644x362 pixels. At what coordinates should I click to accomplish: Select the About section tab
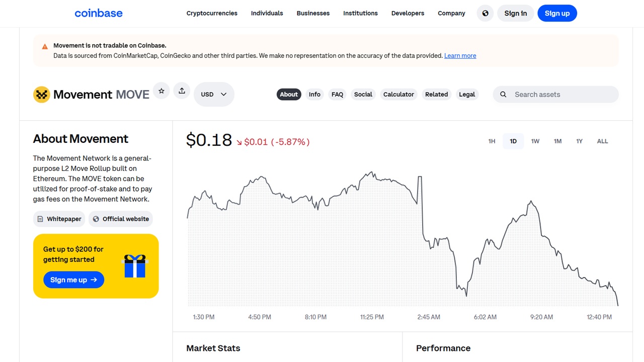(289, 94)
